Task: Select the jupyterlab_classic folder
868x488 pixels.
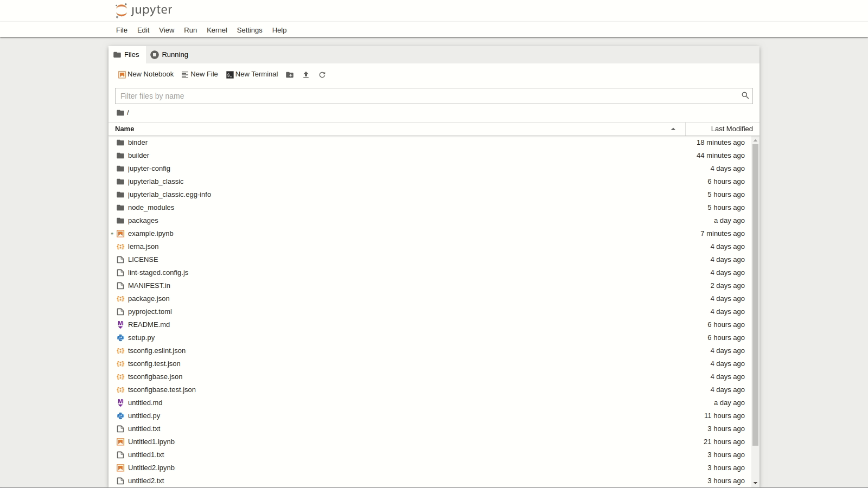Action: coord(431,182)
